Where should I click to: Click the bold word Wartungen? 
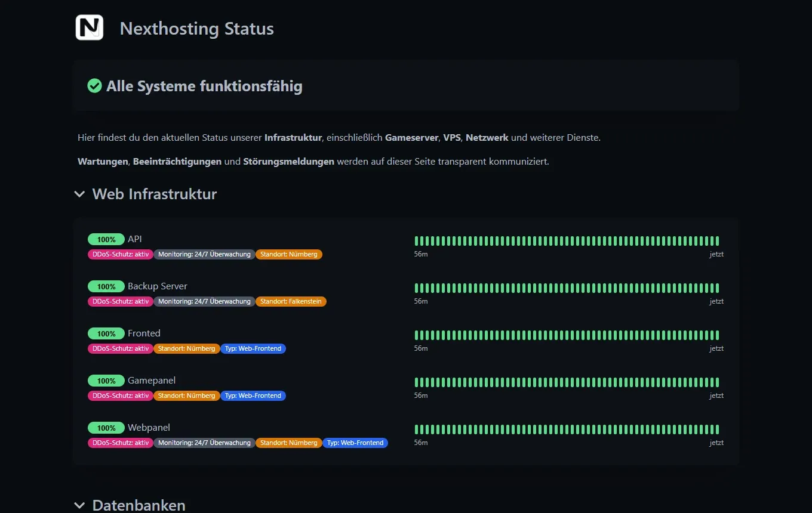[x=103, y=162]
